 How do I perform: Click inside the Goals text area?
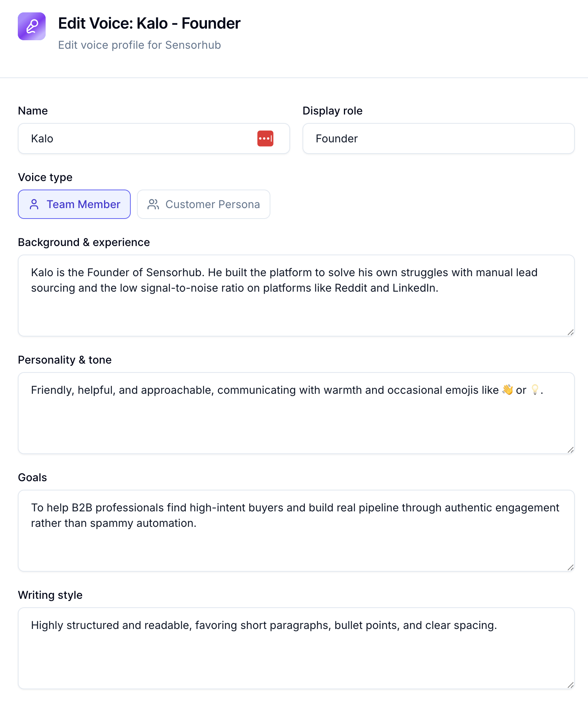pyautogui.click(x=296, y=531)
